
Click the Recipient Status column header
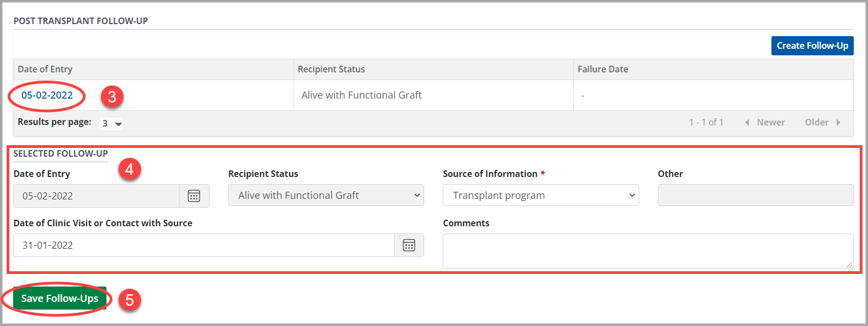pos(331,70)
